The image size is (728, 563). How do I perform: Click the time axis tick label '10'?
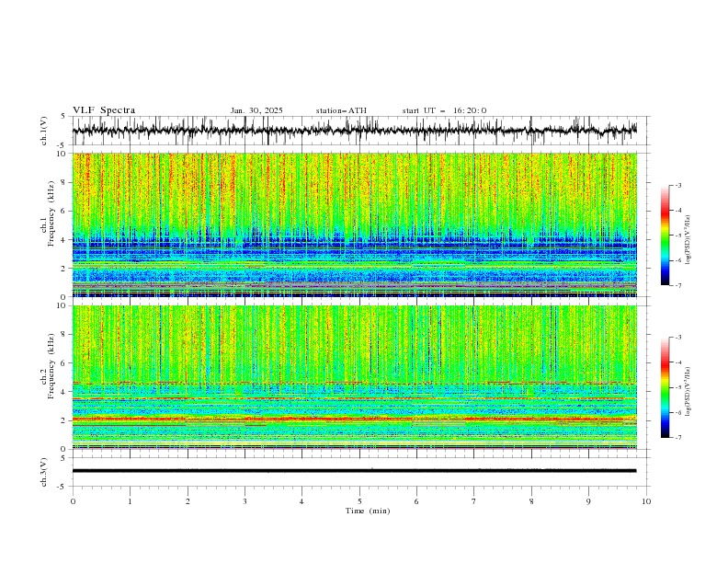[646, 501]
